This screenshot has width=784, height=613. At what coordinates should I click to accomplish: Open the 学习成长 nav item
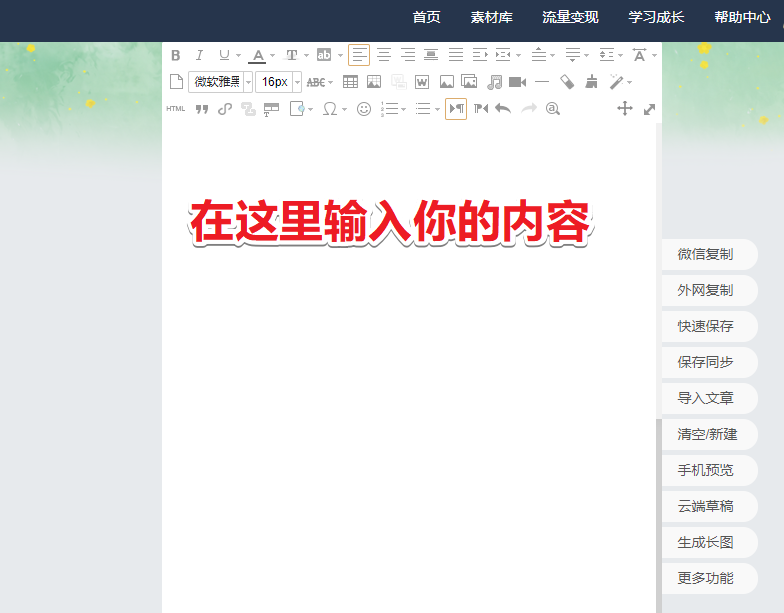[656, 17]
